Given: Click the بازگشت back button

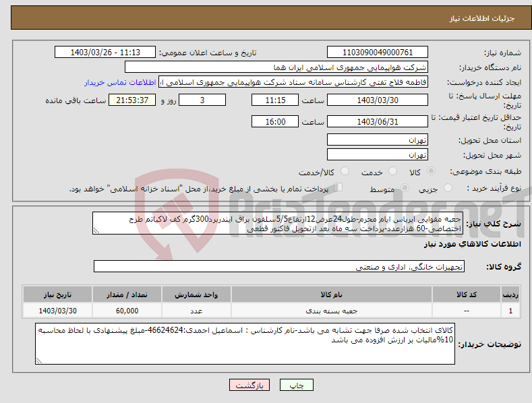Looking at the screenshot, I should point(249,385).
